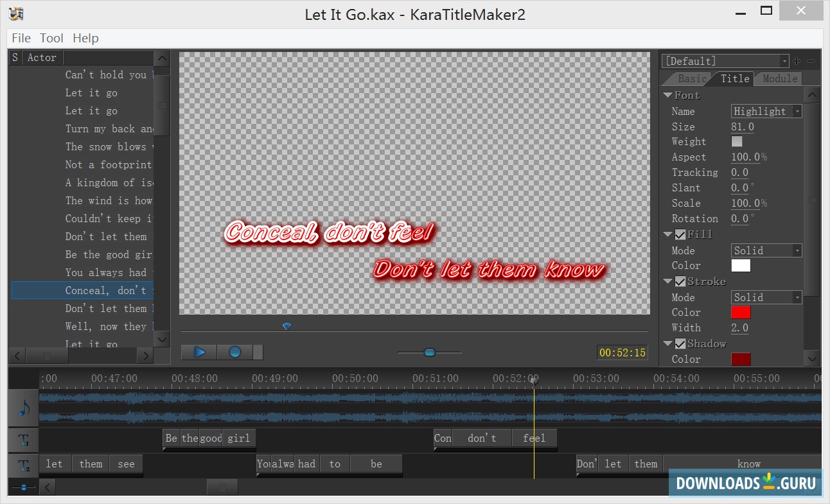The width and height of the screenshot is (830, 504).
Task: Click the font Size value 81.0
Action: tap(743, 126)
